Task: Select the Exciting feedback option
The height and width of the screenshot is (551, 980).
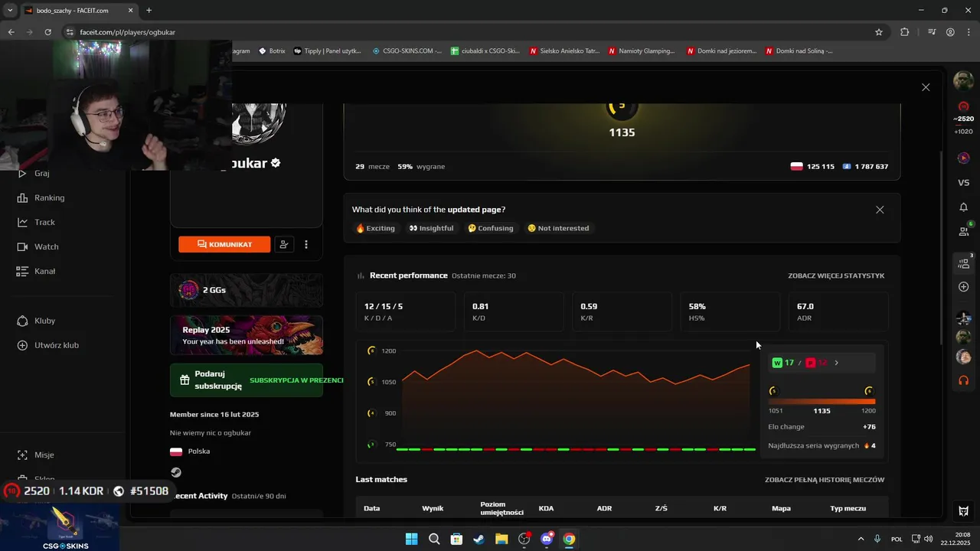Action: [375, 228]
